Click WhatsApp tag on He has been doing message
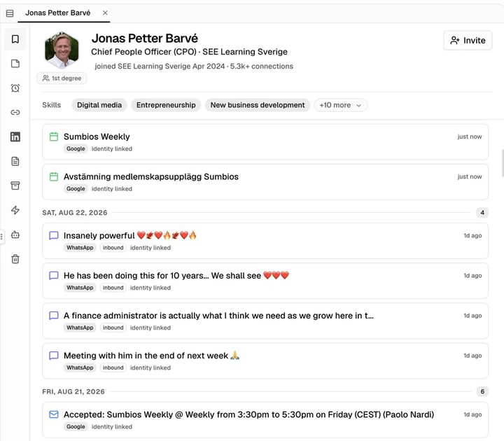Image resolution: width=504 pixels, height=441 pixels. pyautogui.click(x=80, y=288)
